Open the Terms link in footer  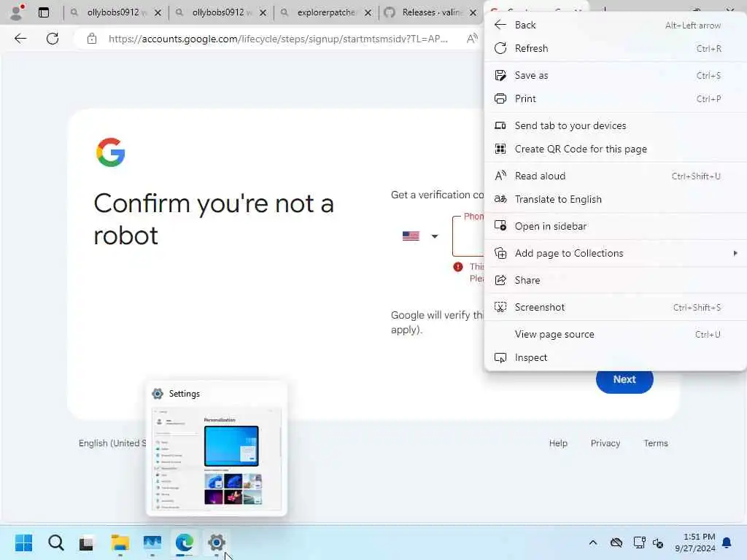(x=656, y=443)
